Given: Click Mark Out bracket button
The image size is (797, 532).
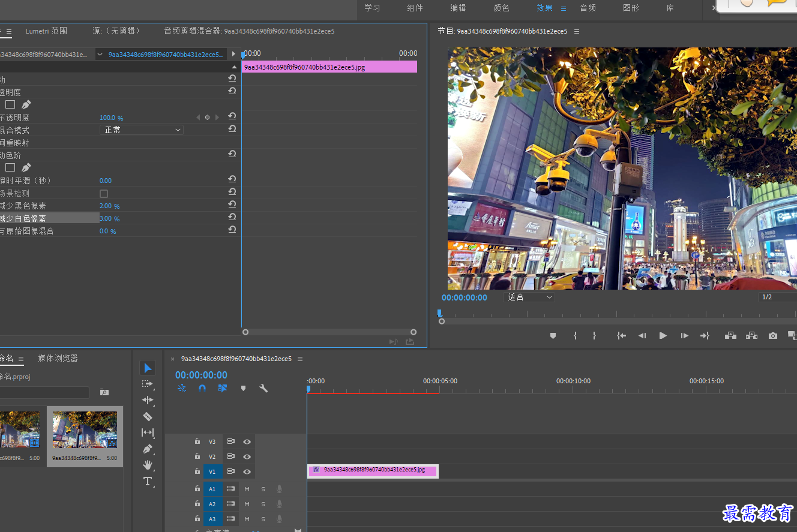Looking at the screenshot, I should point(594,336).
